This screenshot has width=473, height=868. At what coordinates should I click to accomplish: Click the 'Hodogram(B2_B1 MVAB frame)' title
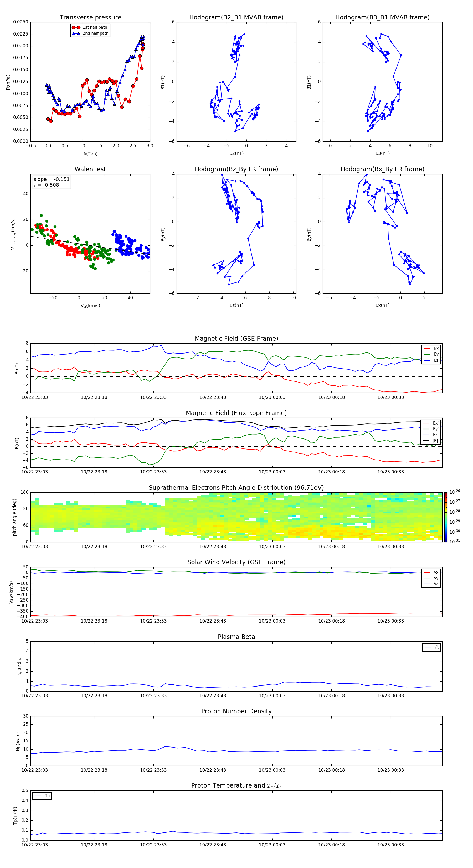tap(236, 17)
